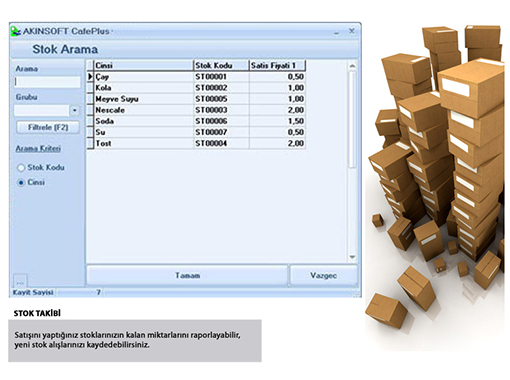Close the Stok Arama window

point(351,31)
